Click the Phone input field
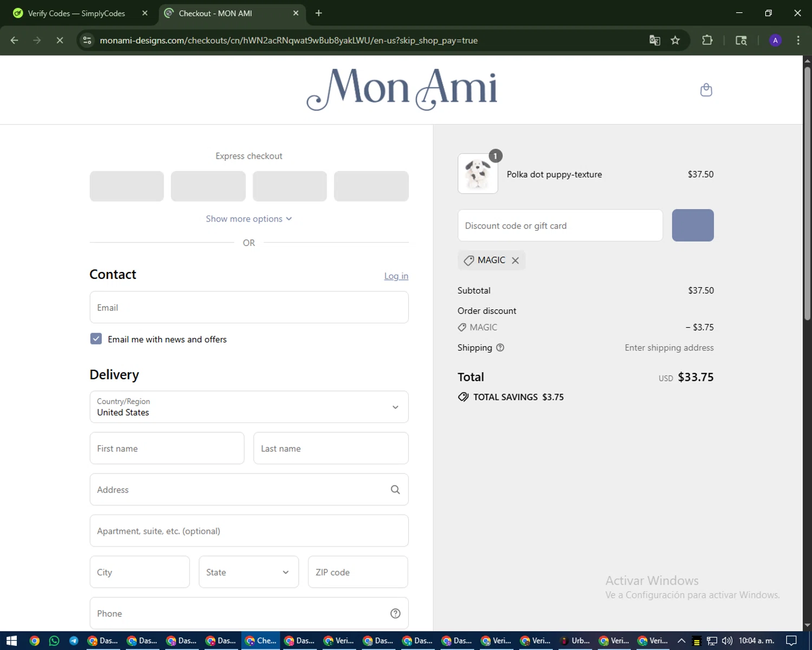Screen dimensions: 812x650 coord(249,613)
